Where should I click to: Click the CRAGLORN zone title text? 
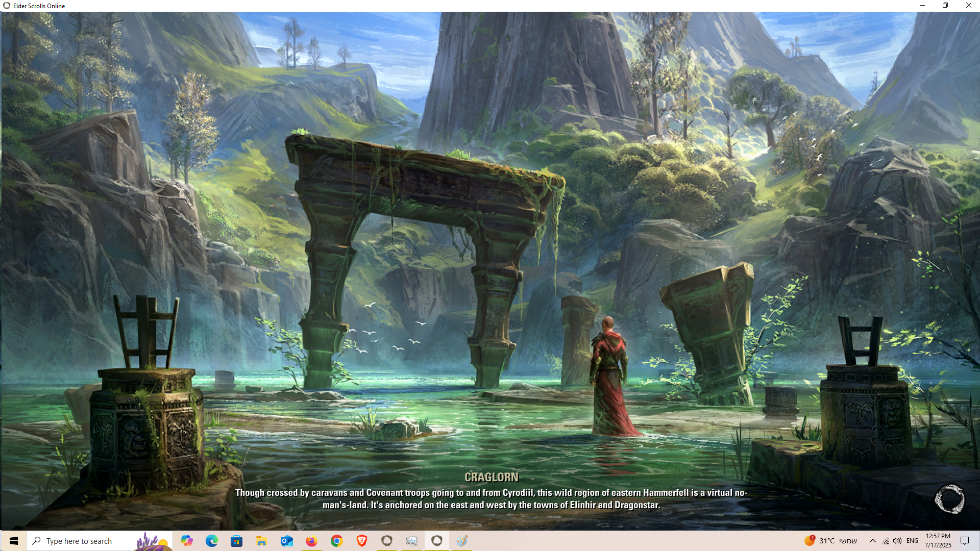492,477
